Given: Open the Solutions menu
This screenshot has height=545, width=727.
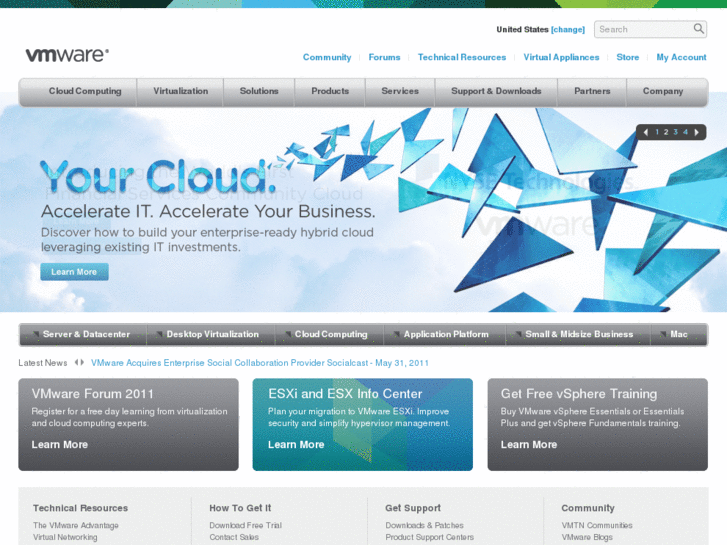Looking at the screenshot, I should click(x=259, y=91).
